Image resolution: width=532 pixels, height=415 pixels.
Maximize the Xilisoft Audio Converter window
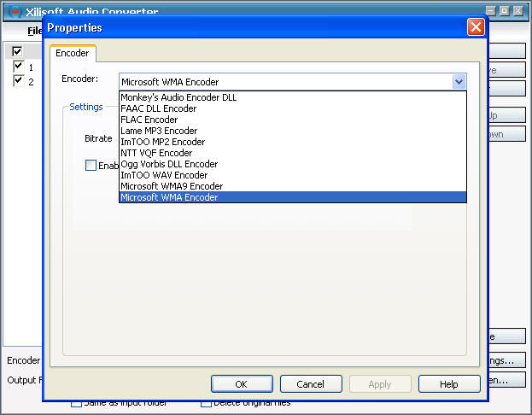(x=504, y=11)
